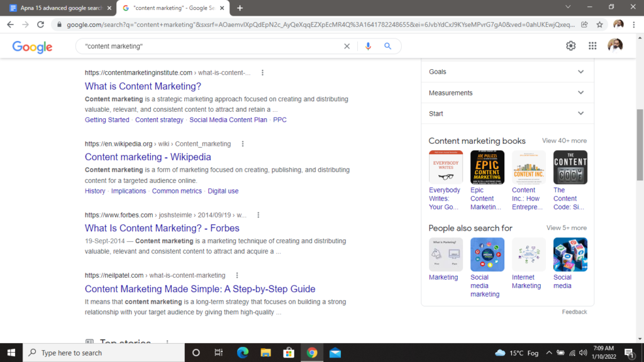
Task: Bookmark this page with star icon
Action: [x=599, y=25]
